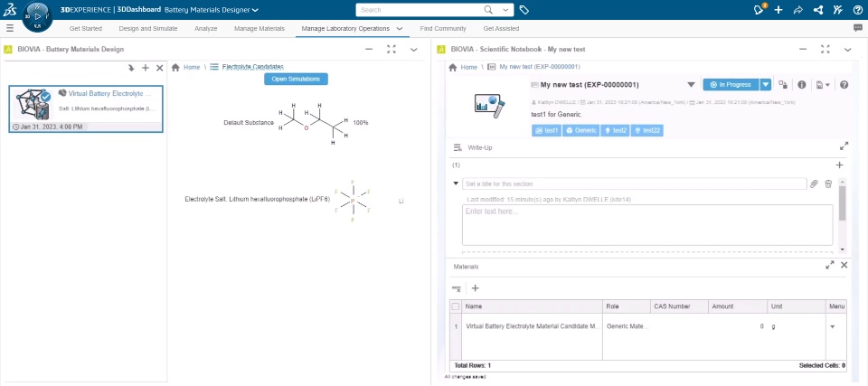Viewport: 868px width, 386px height.
Task: Click the test1 tag
Action: pos(546,131)
